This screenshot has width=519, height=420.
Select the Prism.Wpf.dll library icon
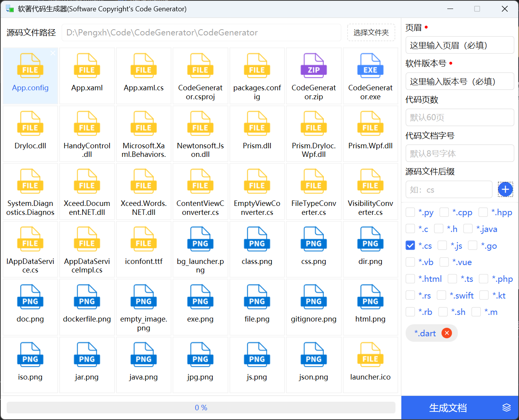(x=370, y=123)
